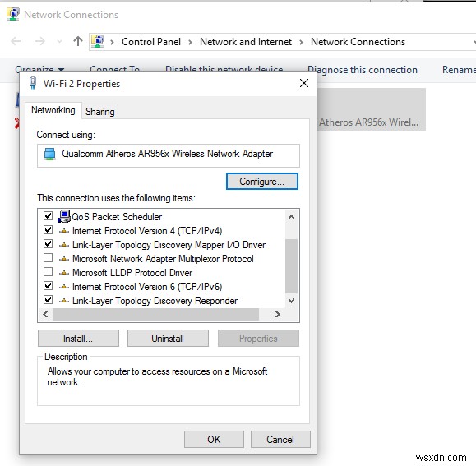The width and height of the screenshot is (476, 466).
Task: Click the horizontal scroll right arrow
Action: pyautogui.click(x=278, y=314)
